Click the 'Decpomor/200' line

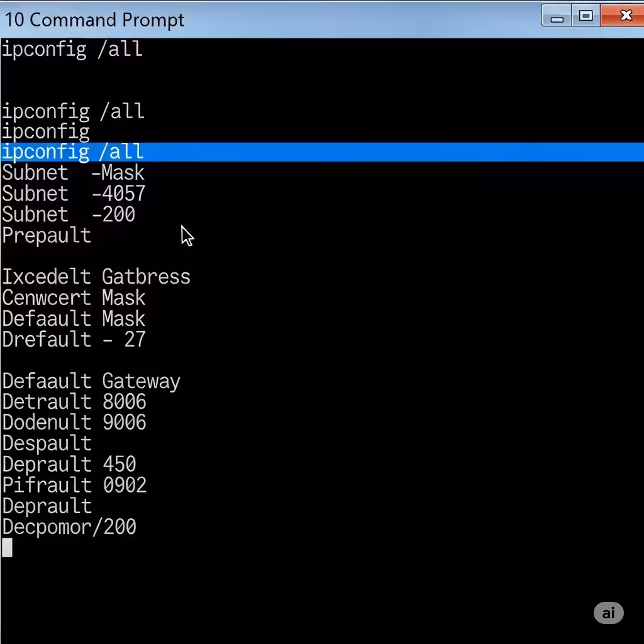[69, 528]
